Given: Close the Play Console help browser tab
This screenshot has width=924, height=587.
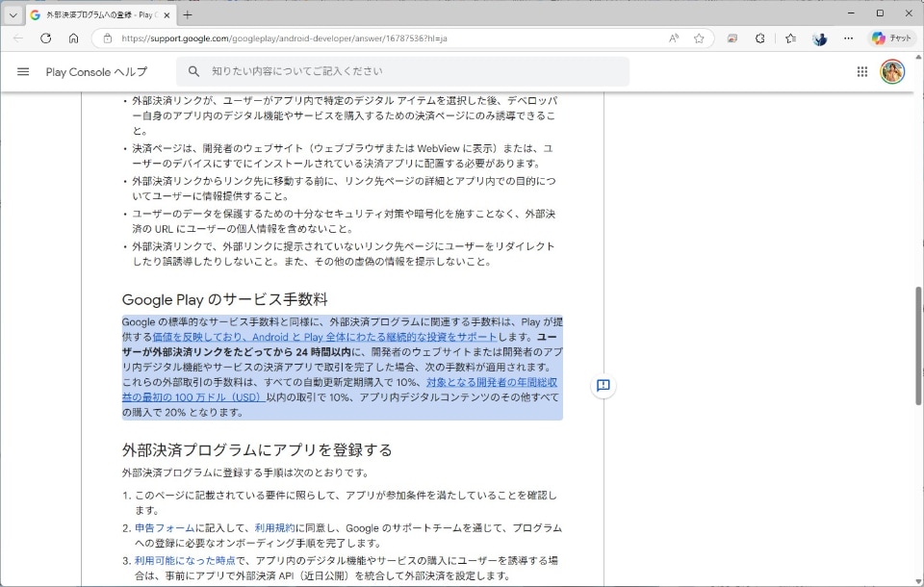Looking at the screenshot, I should (167, 15).
